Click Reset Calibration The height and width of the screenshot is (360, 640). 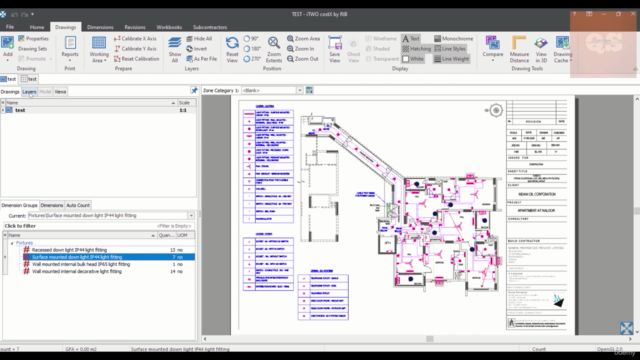pyautogui.click(x=136, y=59)
